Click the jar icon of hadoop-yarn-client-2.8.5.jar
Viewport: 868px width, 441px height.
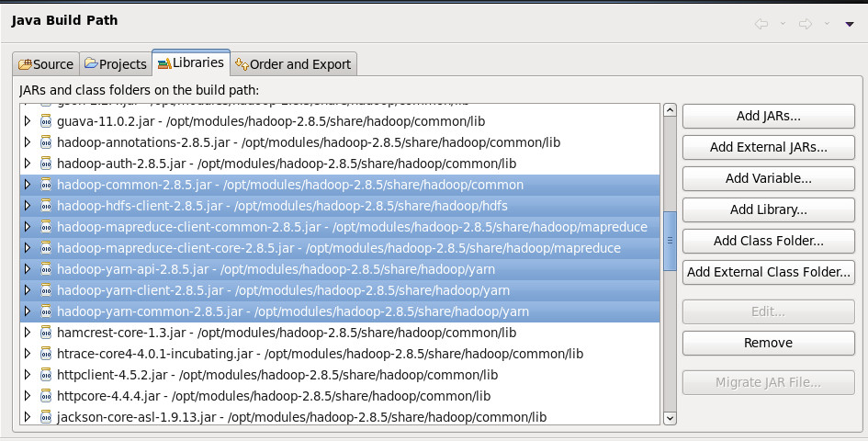click(x=46, y=290)
